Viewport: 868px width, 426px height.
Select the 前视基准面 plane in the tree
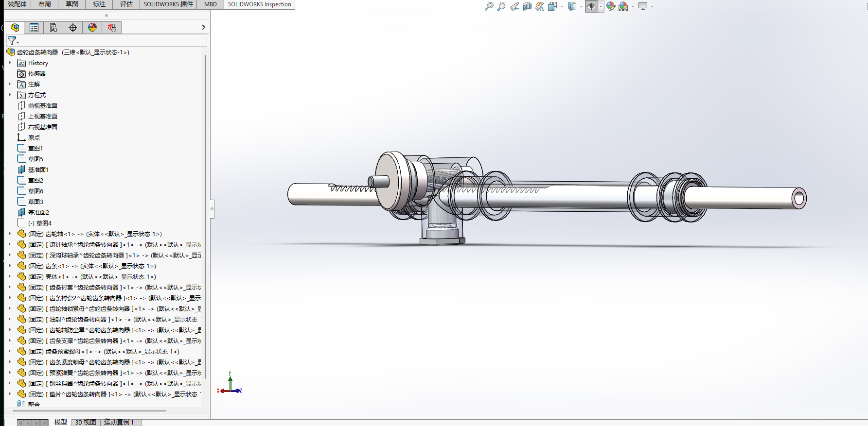click(42, 105)
